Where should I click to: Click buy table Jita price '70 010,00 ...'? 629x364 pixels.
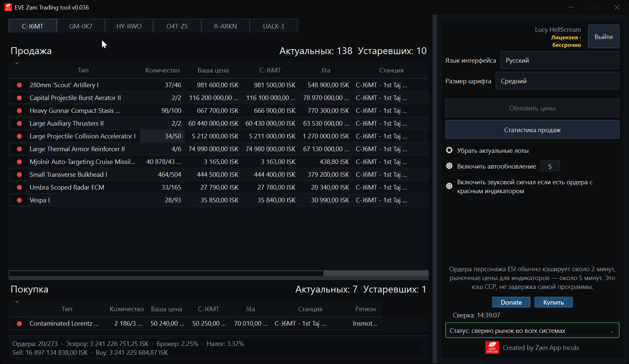[x=251, y=323]
